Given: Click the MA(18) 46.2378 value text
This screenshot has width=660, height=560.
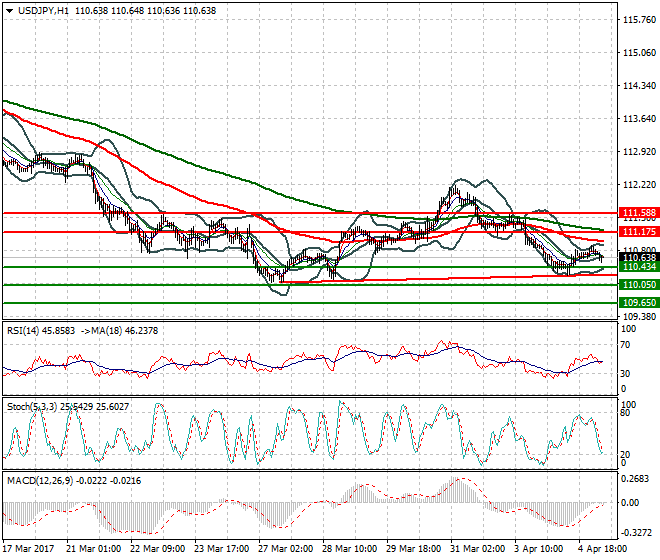Looking at the screenshot, I should pos(125,331).
